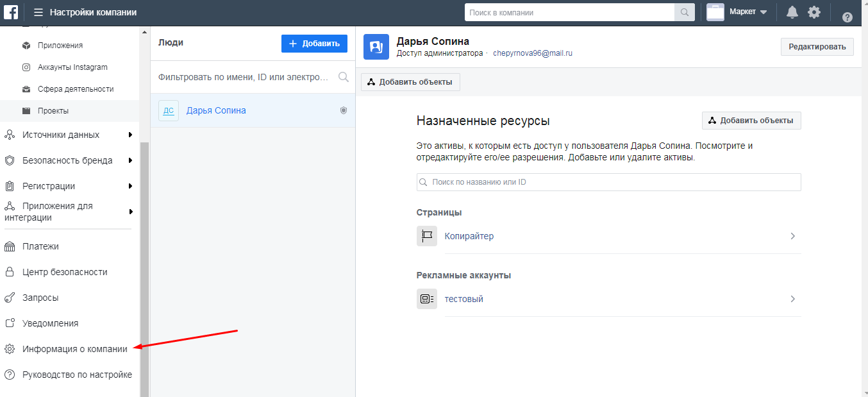868x397 pixels.
Task: Click the flag icon next to Копирайтер page
Action: (x=427, y=235)
